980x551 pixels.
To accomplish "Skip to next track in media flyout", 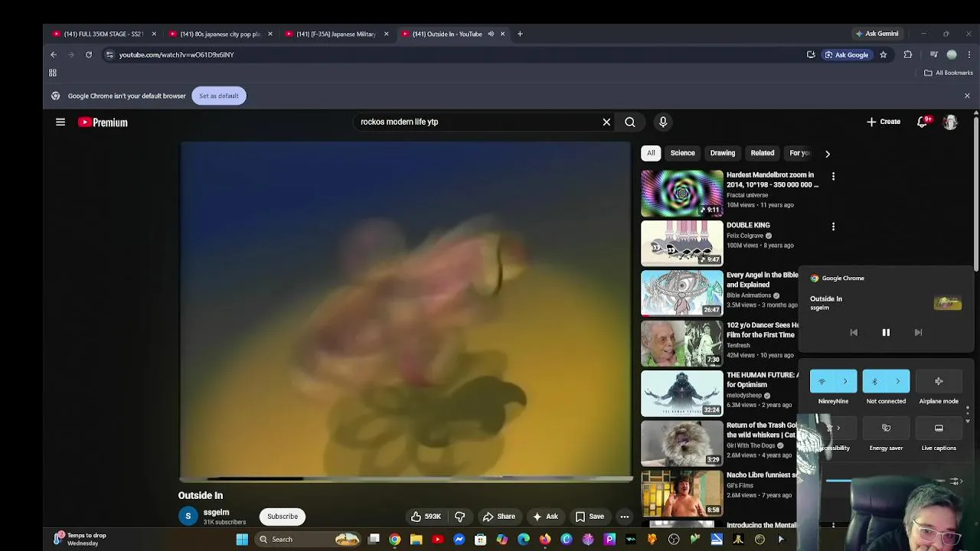I will [918, 333].
